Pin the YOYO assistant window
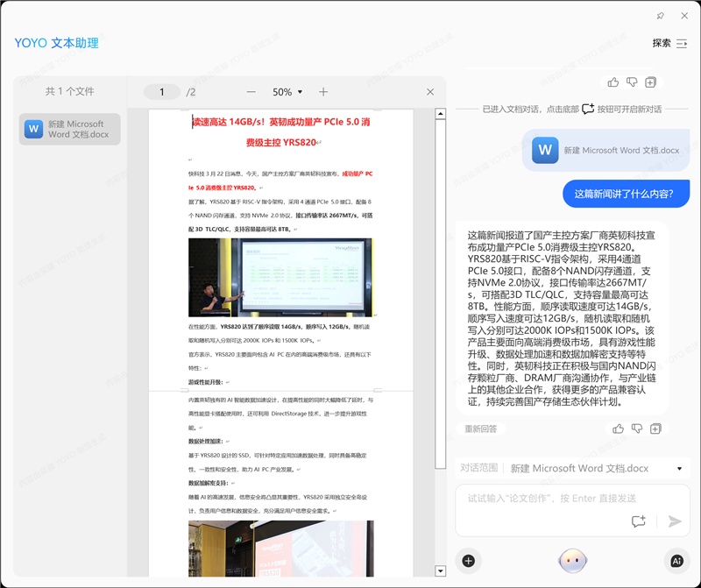 click(x=661, y=16)
